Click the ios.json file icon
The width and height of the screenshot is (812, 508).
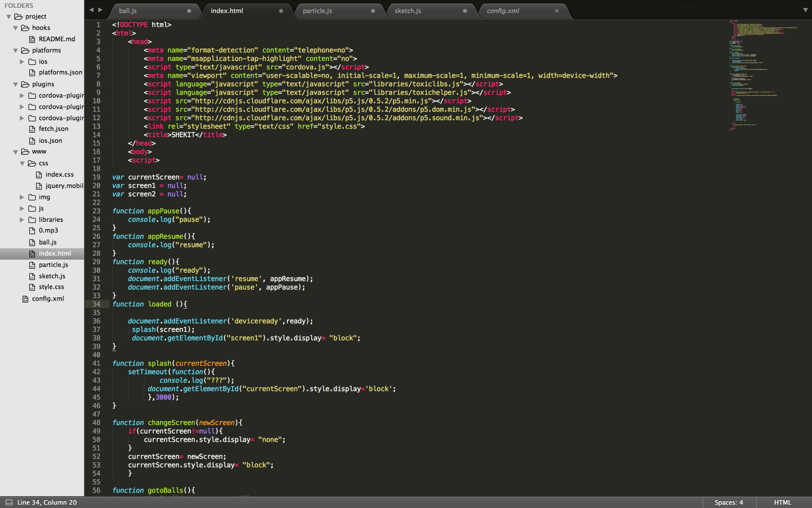coord(32,141)
